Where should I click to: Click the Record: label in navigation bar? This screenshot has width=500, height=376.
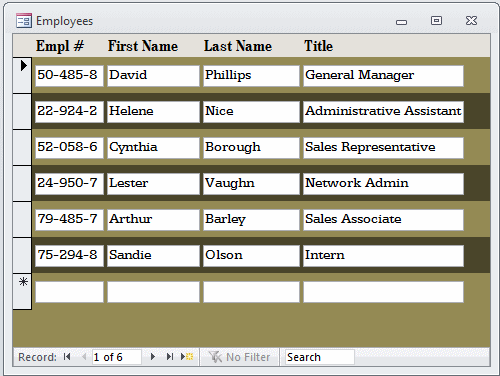37,357
